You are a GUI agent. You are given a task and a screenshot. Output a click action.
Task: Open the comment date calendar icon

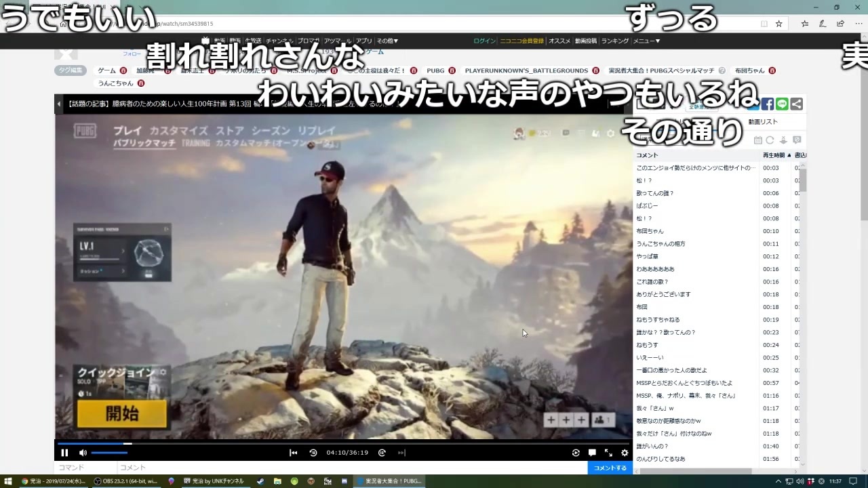[758, 140]
